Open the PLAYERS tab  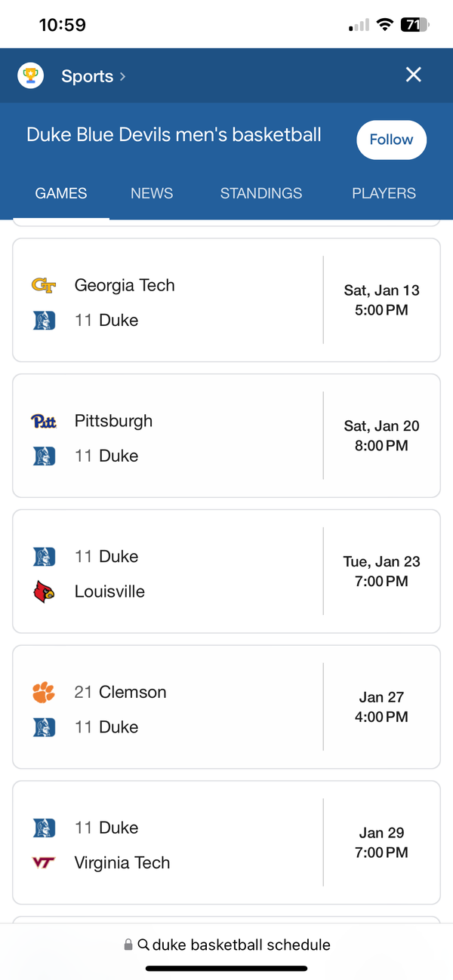[x=384, y=193]
